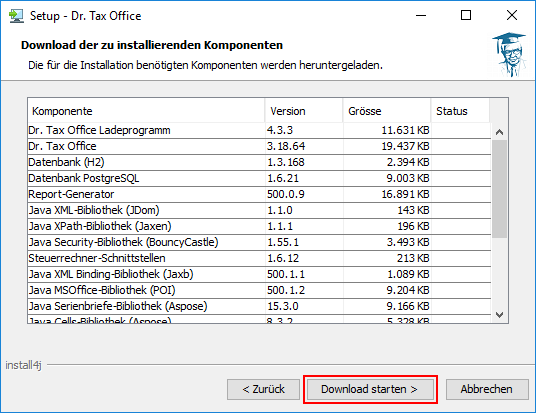This screenshot has height=413, width=536.
Task: Select Java XML Binding-Bibliothek (Jaxb) row
Action: [x=259, y=274]
